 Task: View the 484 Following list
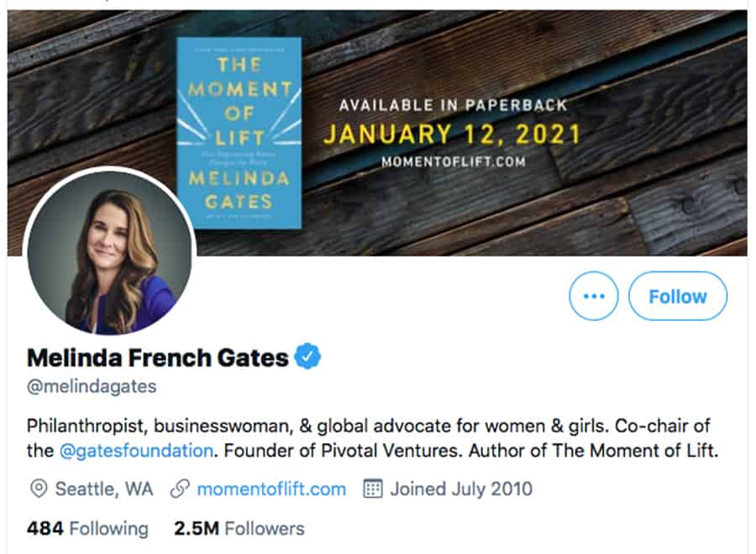87,529
